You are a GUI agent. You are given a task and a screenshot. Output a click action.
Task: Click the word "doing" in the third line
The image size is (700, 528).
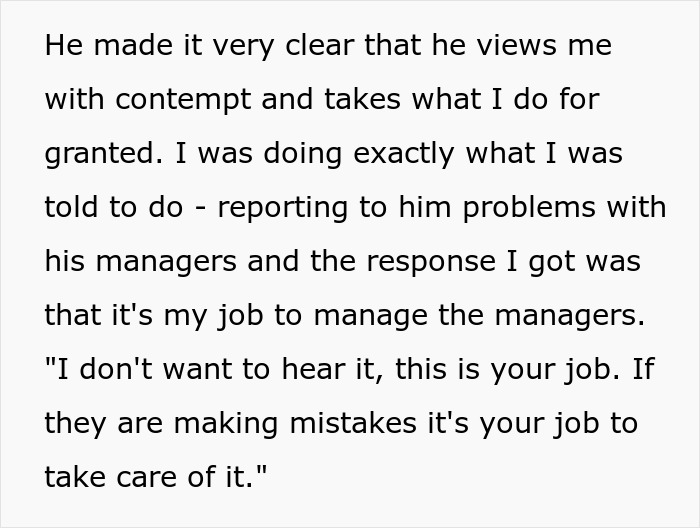(303, 154)
